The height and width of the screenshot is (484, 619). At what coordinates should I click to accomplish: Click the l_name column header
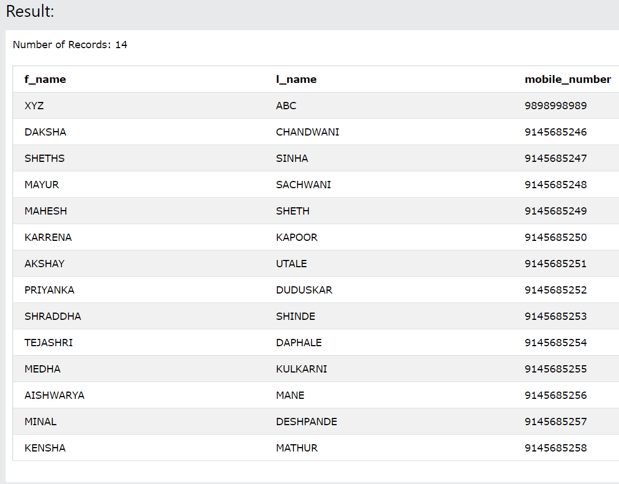(x=296, y=79)
